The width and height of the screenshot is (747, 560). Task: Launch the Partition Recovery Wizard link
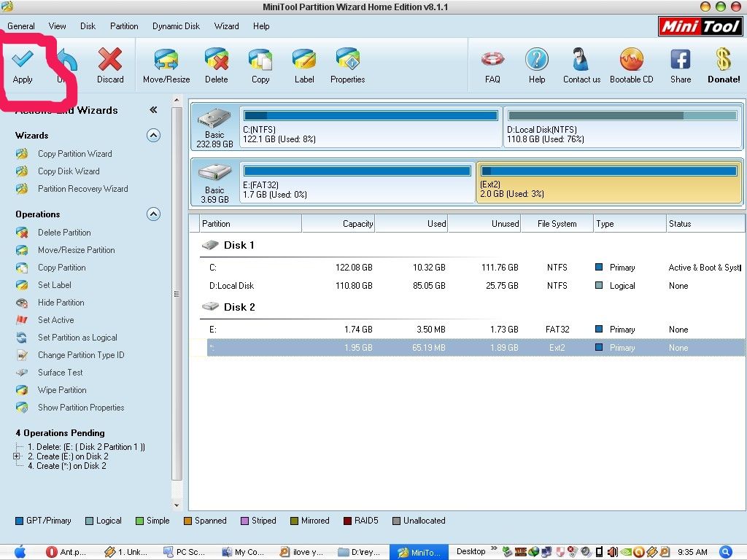click(82, 189)
